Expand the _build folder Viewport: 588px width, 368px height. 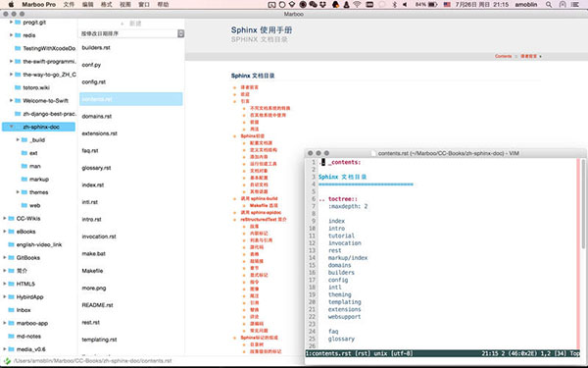pyautogui.click(x=18, y=139)
